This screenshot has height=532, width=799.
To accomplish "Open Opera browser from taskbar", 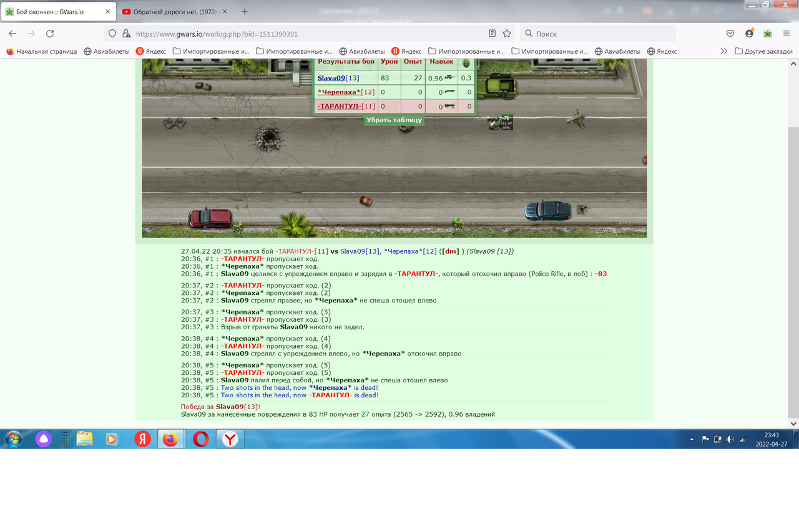I will tap(201, 439).
